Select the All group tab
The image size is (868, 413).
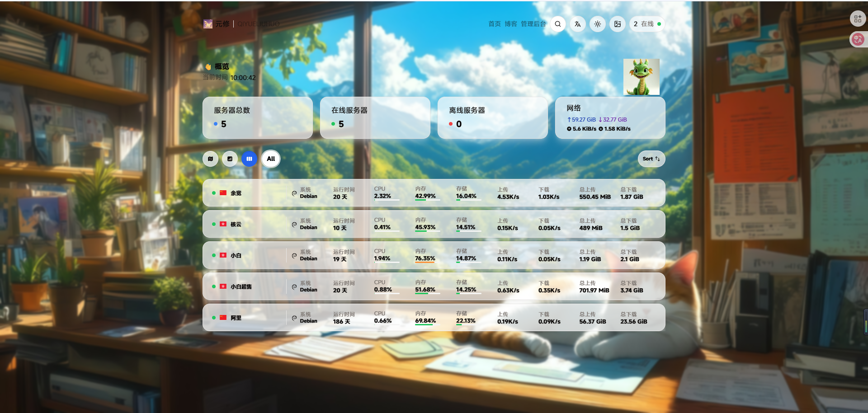(271, 159)
